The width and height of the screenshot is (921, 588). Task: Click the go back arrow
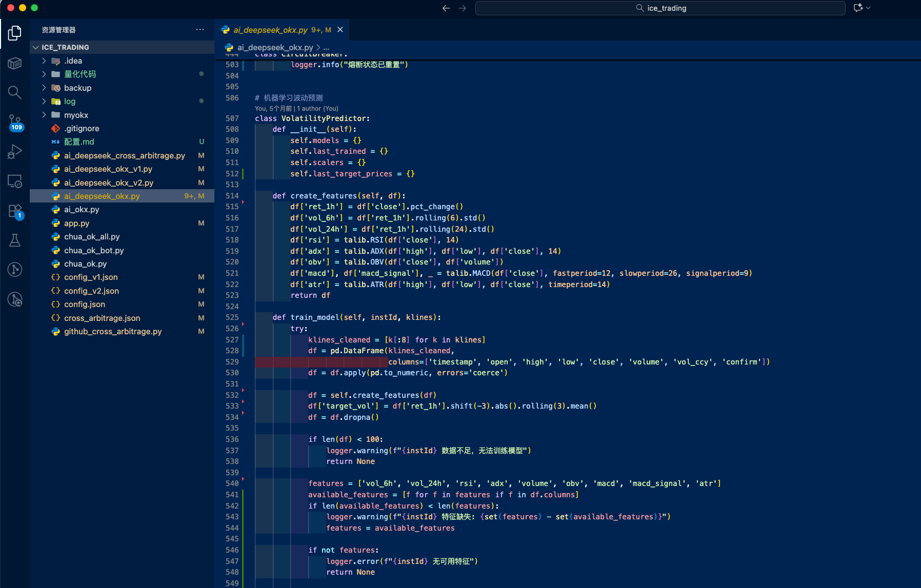pos(446,8)
